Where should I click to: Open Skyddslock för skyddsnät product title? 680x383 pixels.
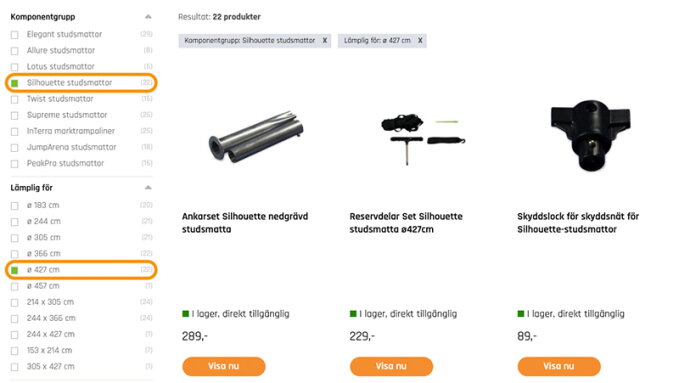point(578,223)
